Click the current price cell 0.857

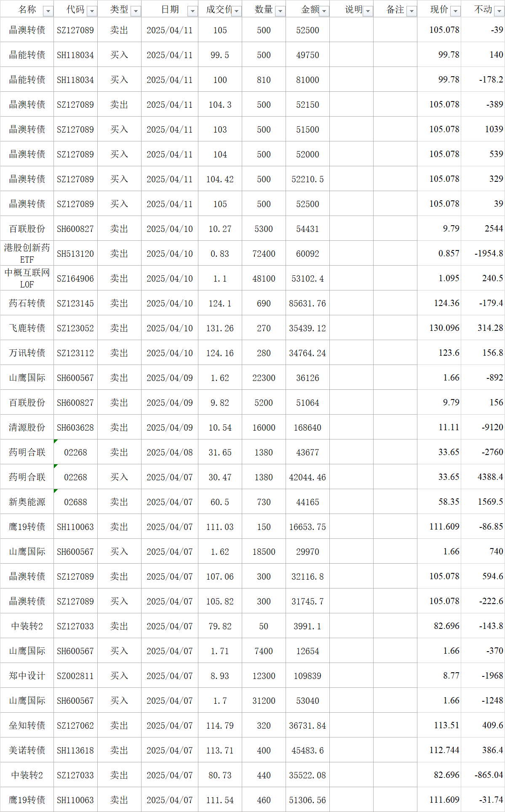click(439, 253)
